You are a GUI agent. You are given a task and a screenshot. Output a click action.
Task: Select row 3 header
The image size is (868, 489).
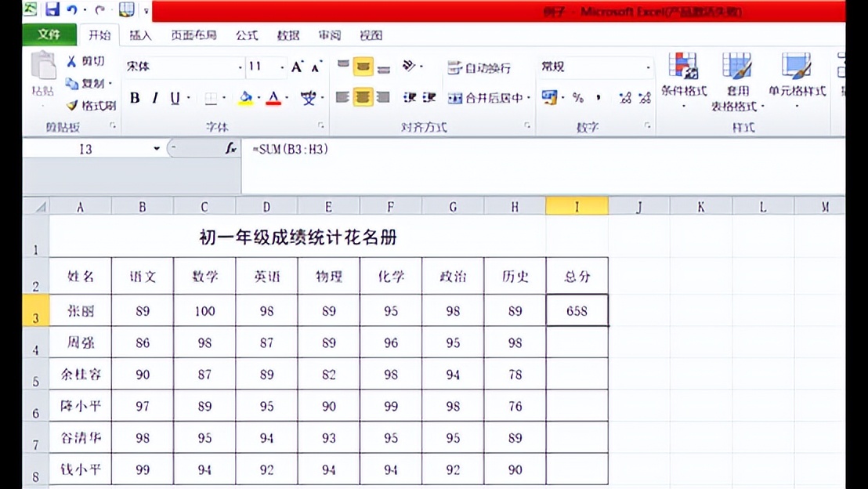[36, 310]
